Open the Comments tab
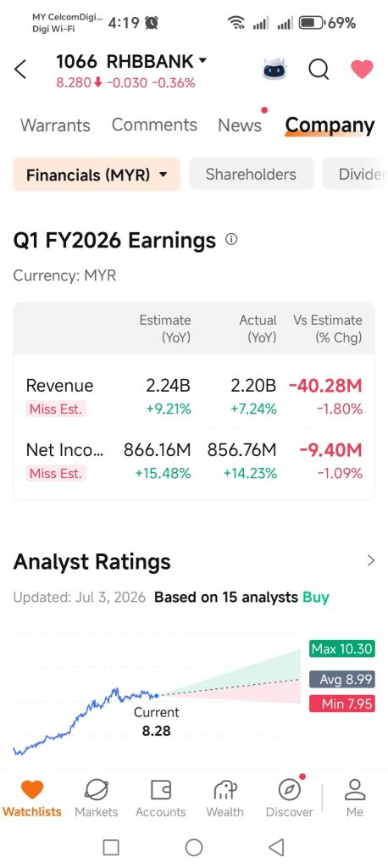Screen dimensions: 388x868 154,125
